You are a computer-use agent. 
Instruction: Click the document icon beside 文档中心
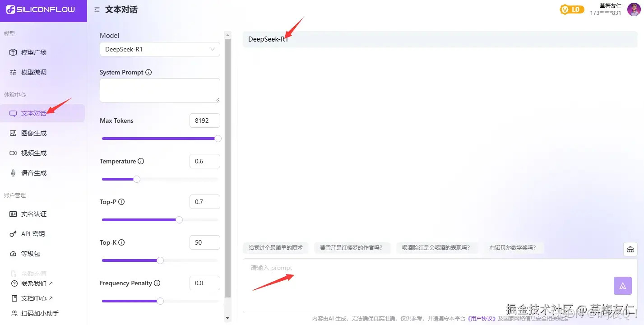14,298
